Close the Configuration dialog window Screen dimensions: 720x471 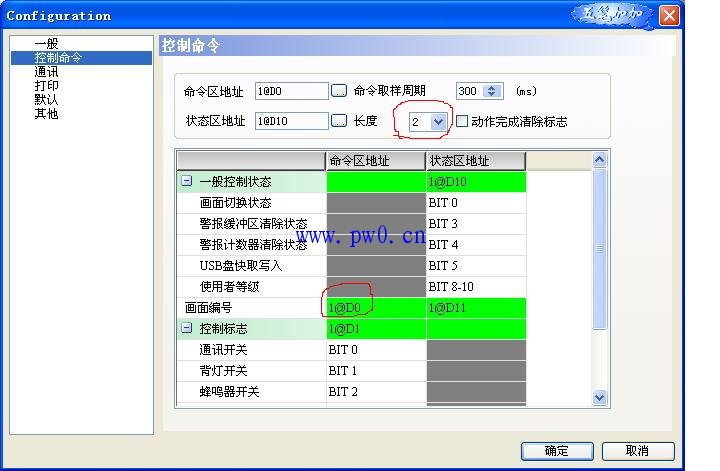click(x=669, y=16)
